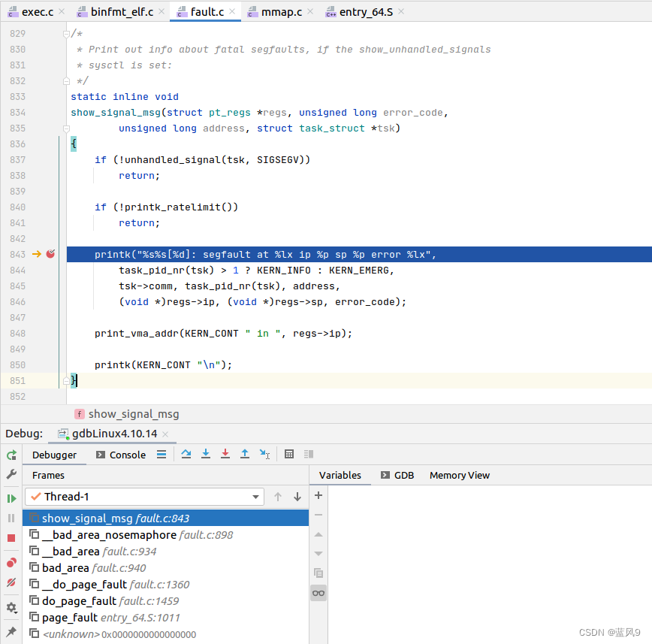Open Evaluate Expression calculator icon
Screen dimensions: 652x644
coord(289,454)
